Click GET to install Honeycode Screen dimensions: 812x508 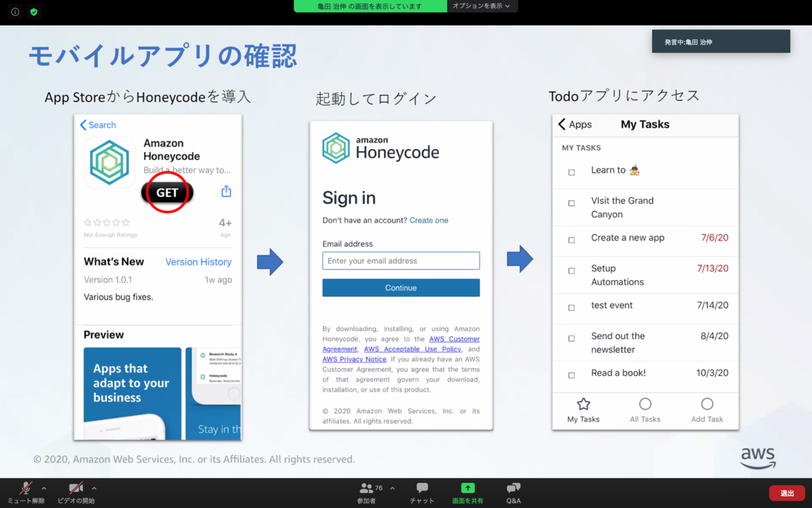166,192
